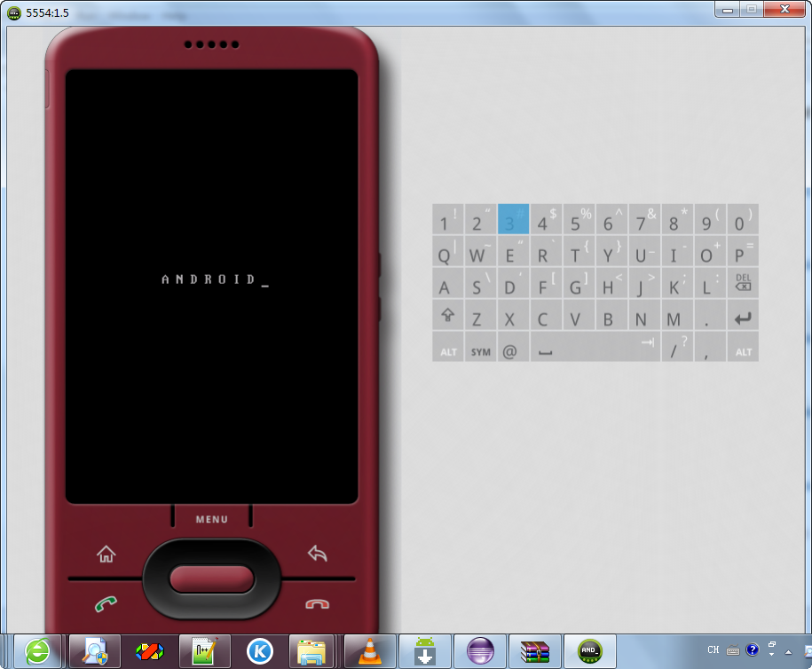The height and width of the screenshot is (669, 812).
Task: Click the spacebar key
Action: pos(595,347)
